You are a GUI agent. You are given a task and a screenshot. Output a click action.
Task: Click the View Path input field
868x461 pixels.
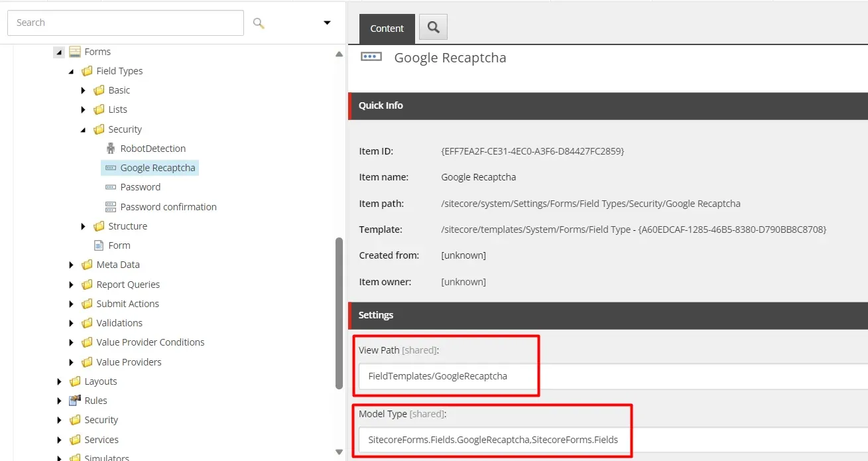(613, 376)
